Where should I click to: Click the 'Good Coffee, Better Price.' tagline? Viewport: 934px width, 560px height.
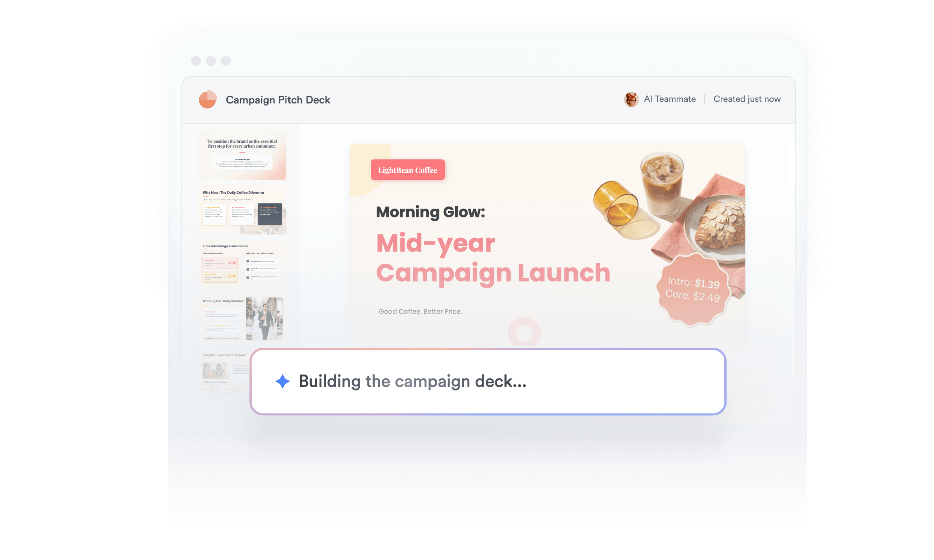point(420,311)
